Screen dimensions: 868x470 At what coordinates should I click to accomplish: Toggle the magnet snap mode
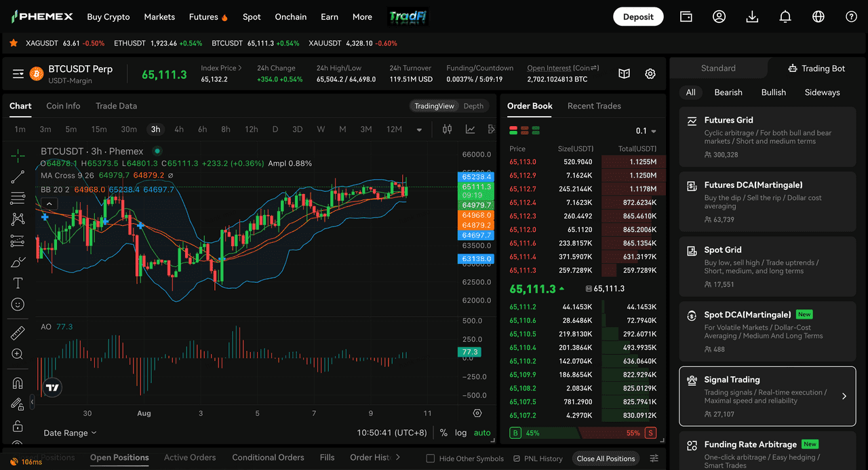click(18, 383)
